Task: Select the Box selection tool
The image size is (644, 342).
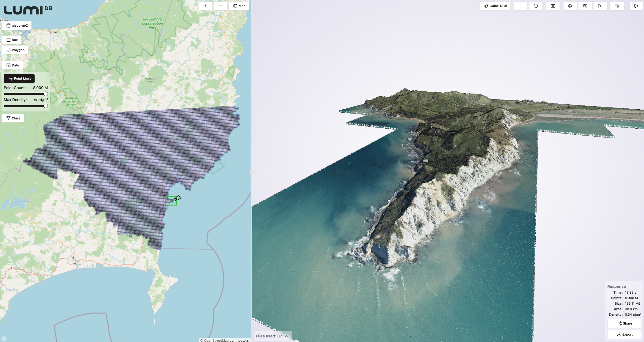Action: (12, 40)
